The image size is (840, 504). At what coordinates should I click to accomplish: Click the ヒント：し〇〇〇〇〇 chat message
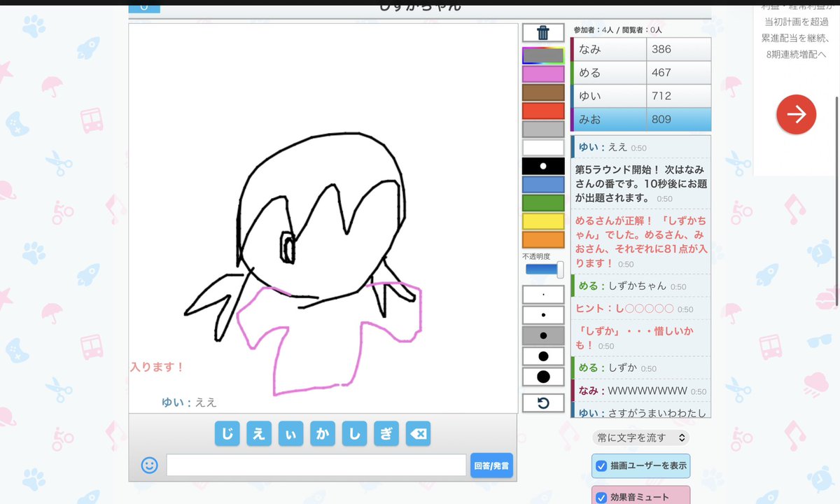point(641,309)
